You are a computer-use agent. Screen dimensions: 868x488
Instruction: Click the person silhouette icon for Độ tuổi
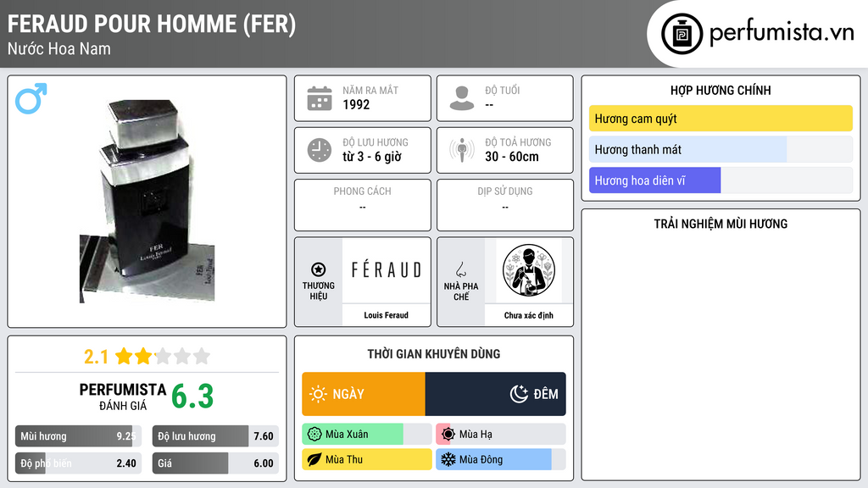(x=462, y=98)
